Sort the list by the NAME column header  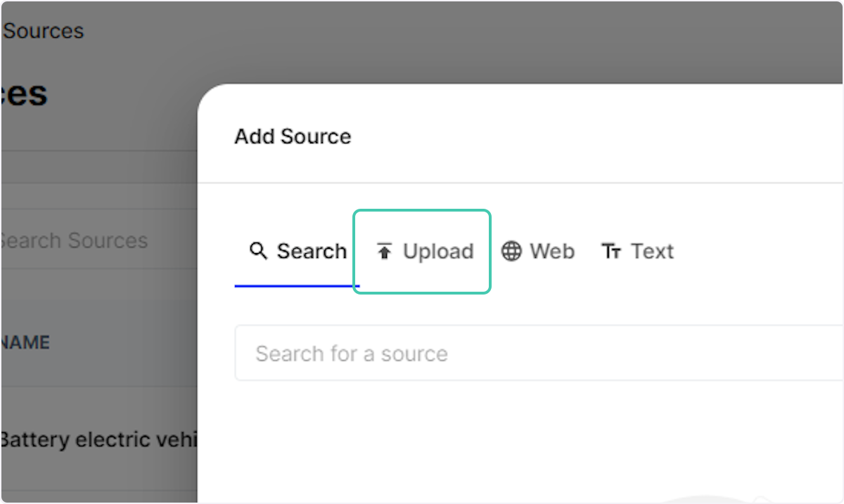tap(25, 342)
